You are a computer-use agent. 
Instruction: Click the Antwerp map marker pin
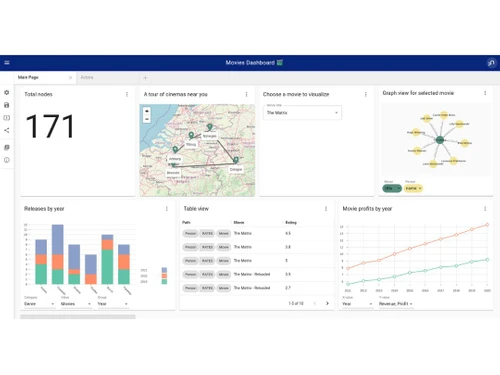click(175, 149)
